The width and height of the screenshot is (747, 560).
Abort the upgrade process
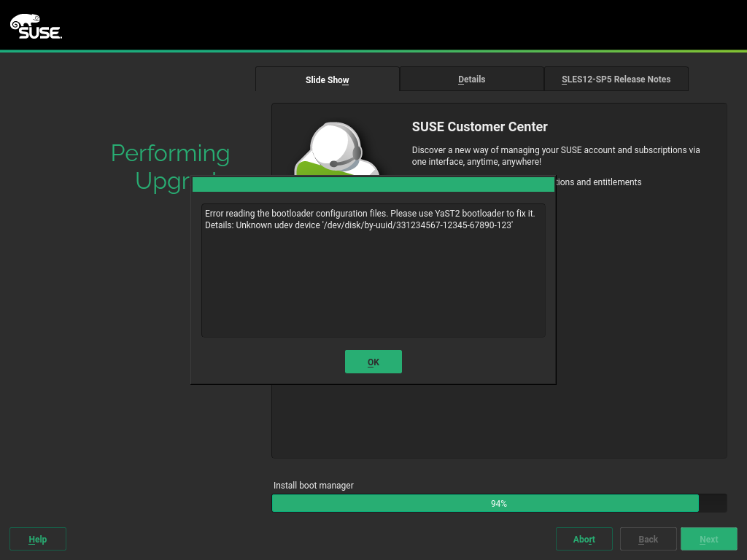coord(584,539)
